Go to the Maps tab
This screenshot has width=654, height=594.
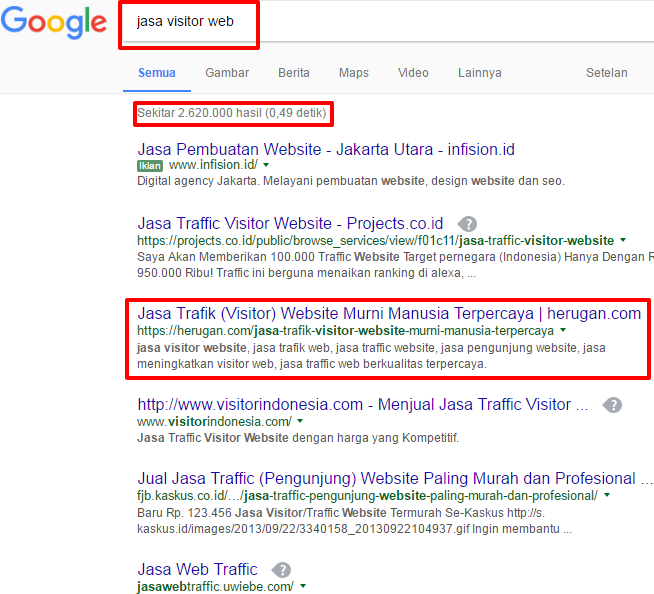(354, 73)
